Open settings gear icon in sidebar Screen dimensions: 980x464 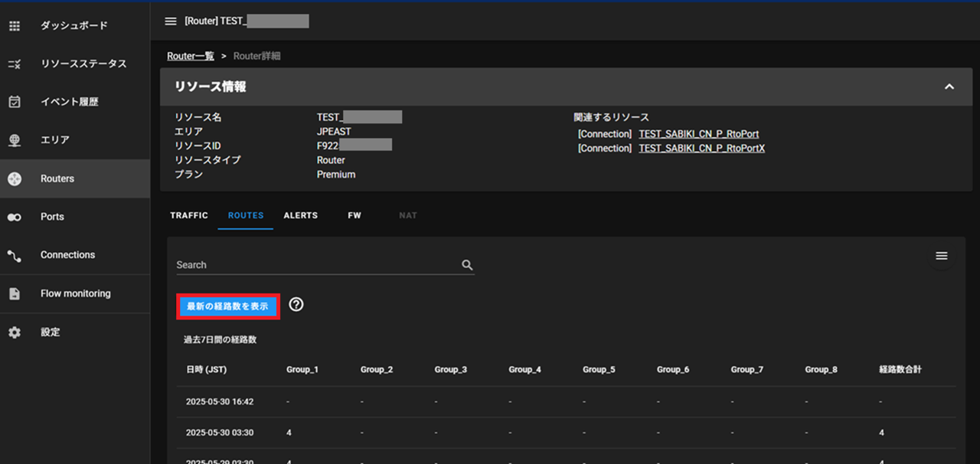tap(15, 332)
